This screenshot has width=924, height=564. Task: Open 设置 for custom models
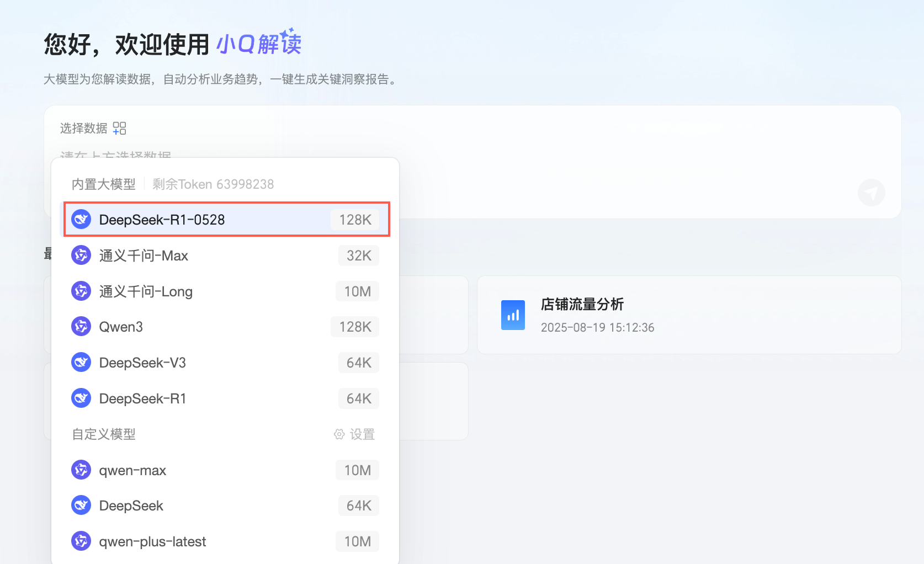click(354, 434)
